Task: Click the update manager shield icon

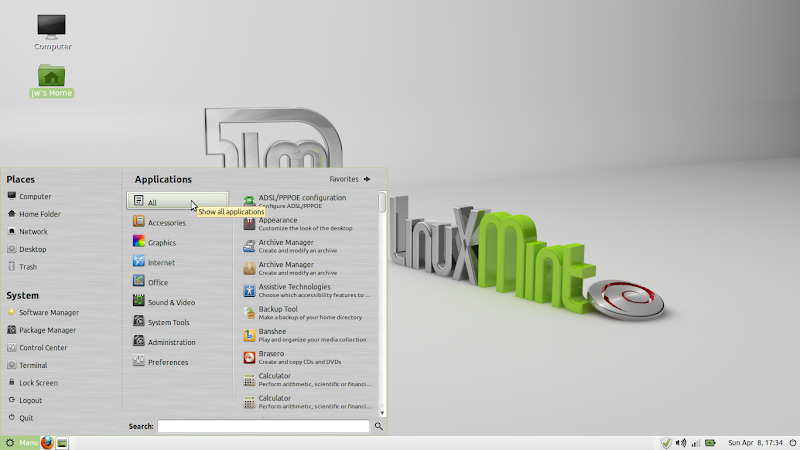Action: (666, 443)
